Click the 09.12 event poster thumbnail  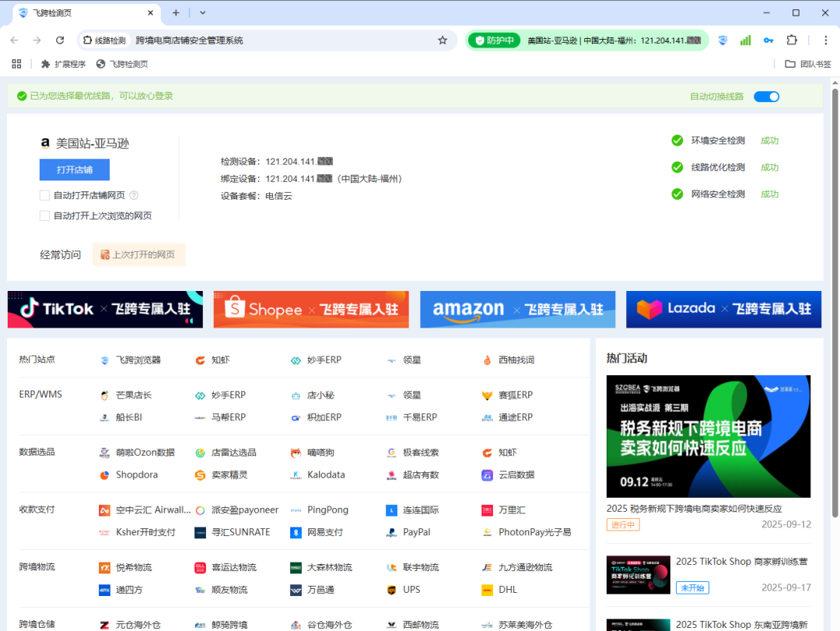click(x=708, y=436)
